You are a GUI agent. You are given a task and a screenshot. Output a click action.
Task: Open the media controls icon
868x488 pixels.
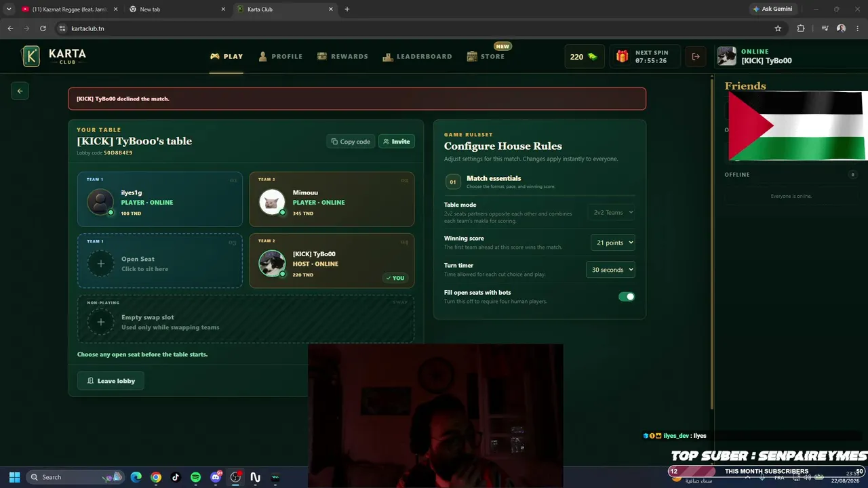tap(825, 28)
